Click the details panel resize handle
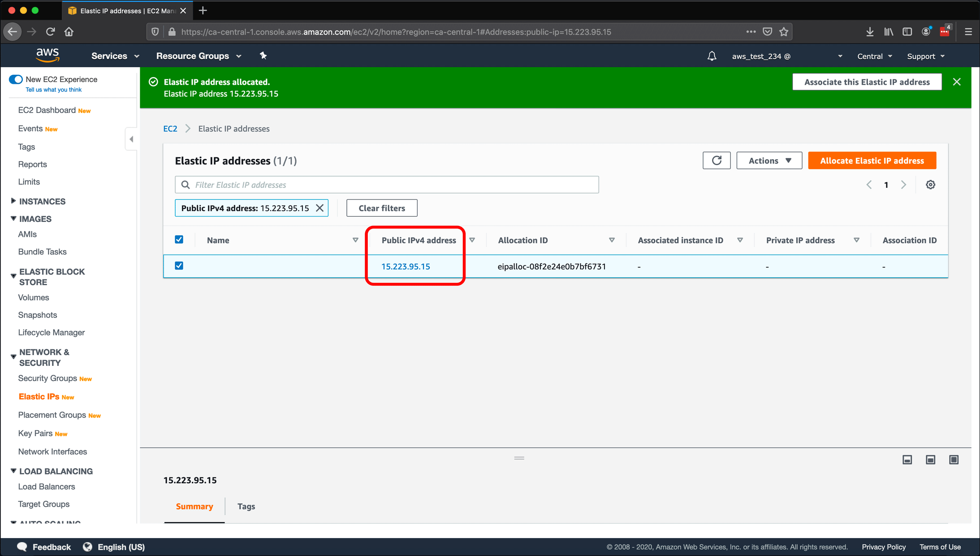This screenshot has height=556, width=980. point(519,458)
